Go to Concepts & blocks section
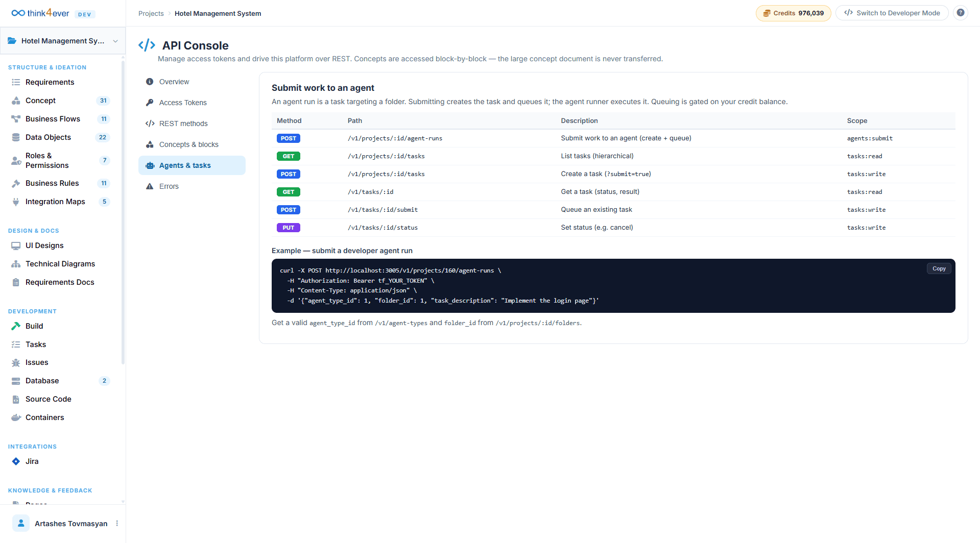The height and width of the screenshot is (543, 980). pyautogui.click(x=192, y=144)
